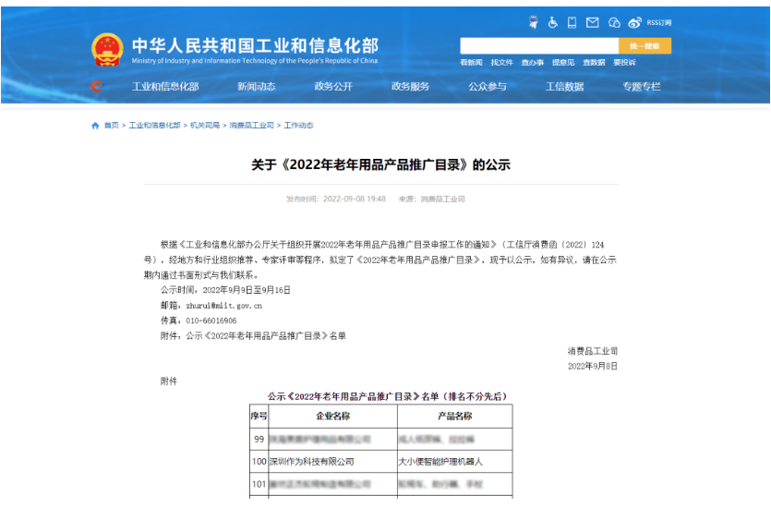Open the 看新闻 quick link
Viewport: 771px width, 532px height.
coord(471,63)
